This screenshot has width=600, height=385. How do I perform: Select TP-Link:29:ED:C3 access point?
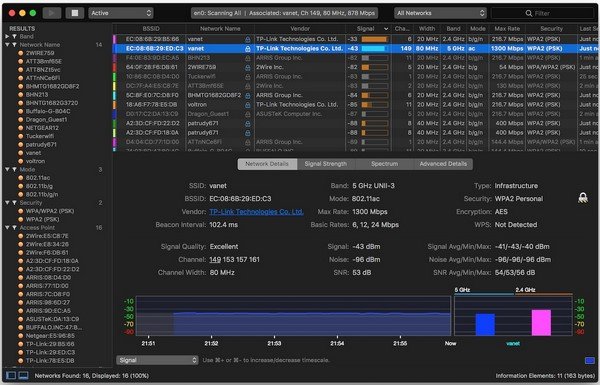[x=50, y=352]
